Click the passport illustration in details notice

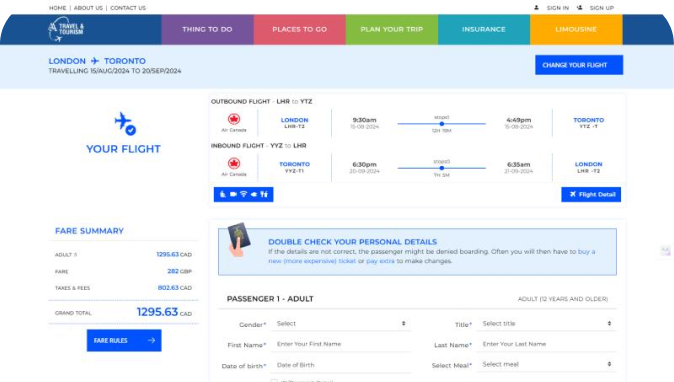click(x=239, y=240)
